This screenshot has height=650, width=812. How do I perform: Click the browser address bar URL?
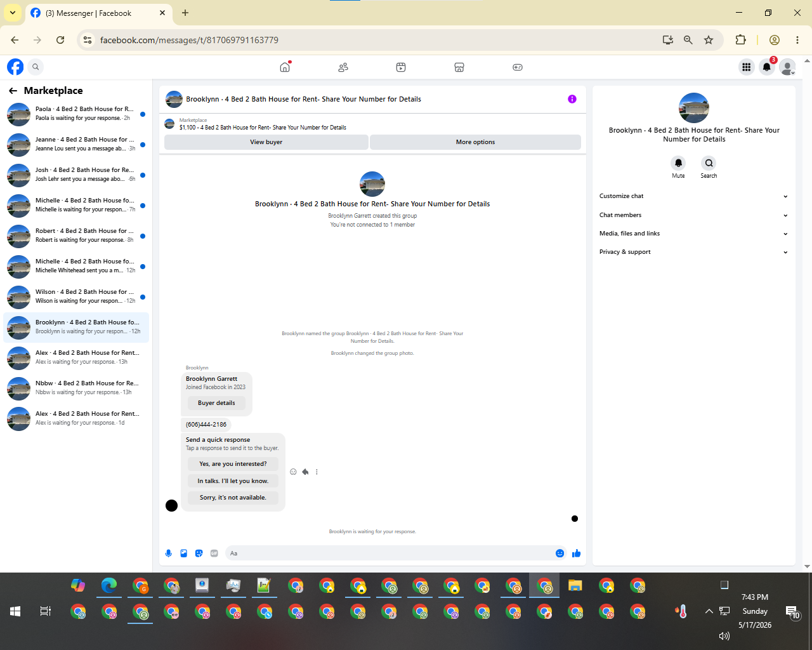[x=189, y=40]
